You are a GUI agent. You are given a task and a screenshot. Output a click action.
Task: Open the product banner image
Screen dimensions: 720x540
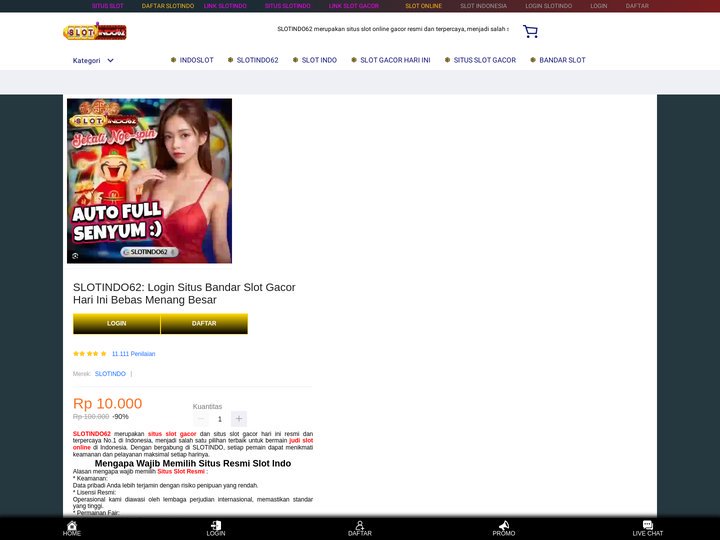click(x=149, y=181)
